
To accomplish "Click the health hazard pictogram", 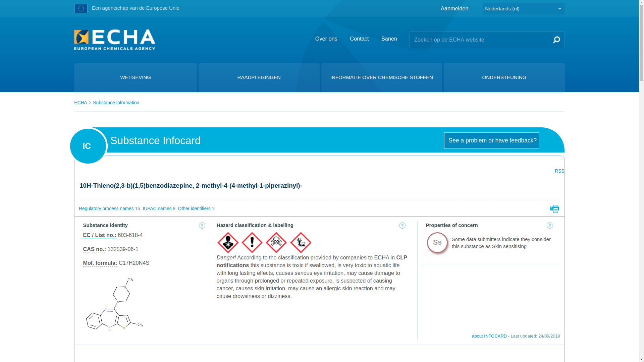I will 228,242.
